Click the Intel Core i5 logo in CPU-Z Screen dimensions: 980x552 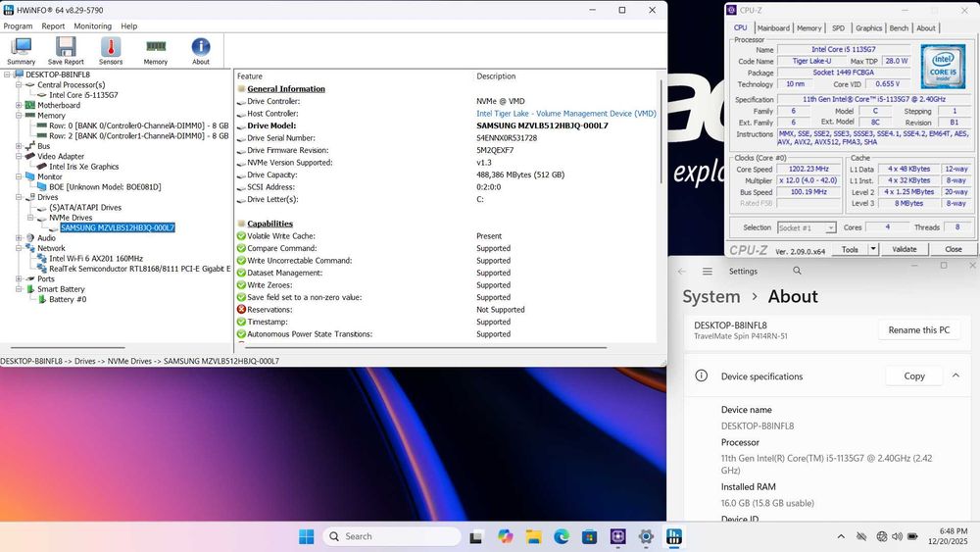tap(943, 67)
